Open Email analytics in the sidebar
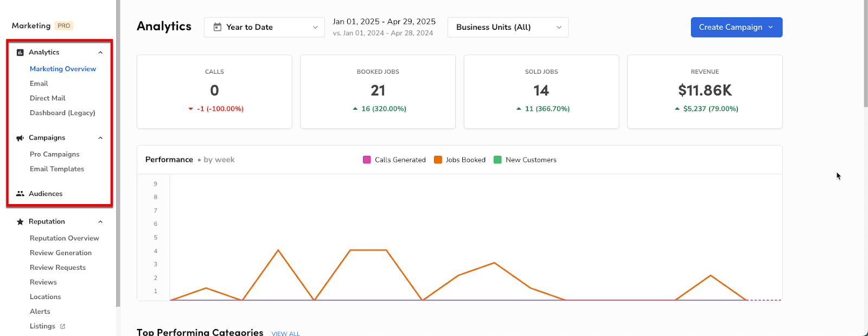The width and height of the screenshot is (868, 336). tap(39, 84)
